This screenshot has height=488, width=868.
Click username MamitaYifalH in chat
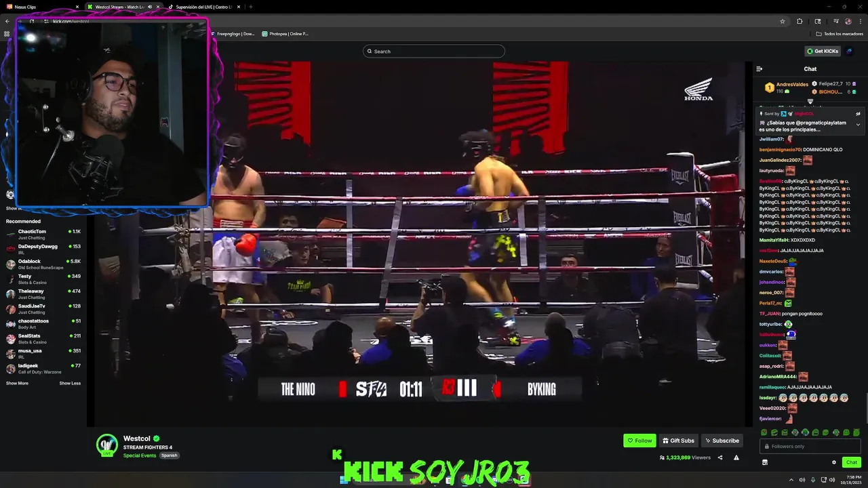coord(774,240)
